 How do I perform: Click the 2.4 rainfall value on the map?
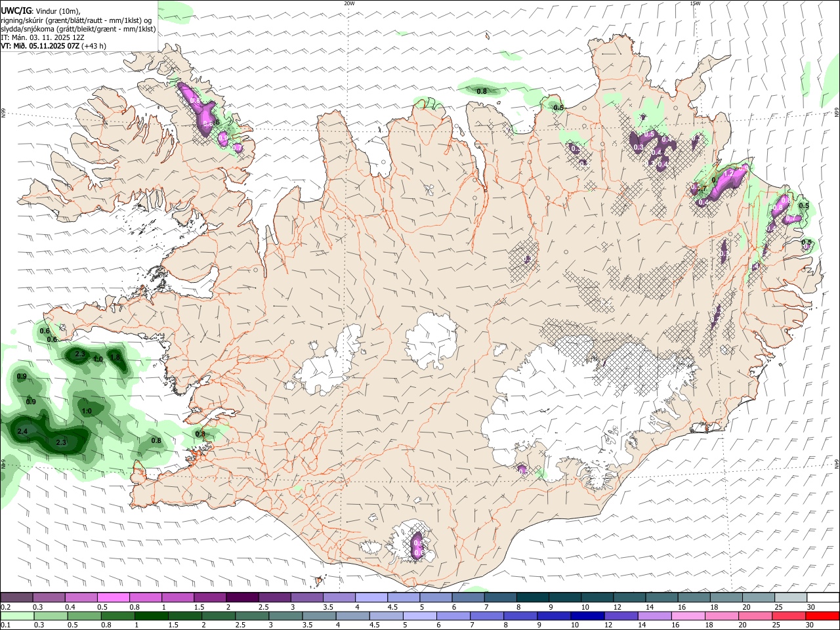pyautogui.click(x=22, y=431)
